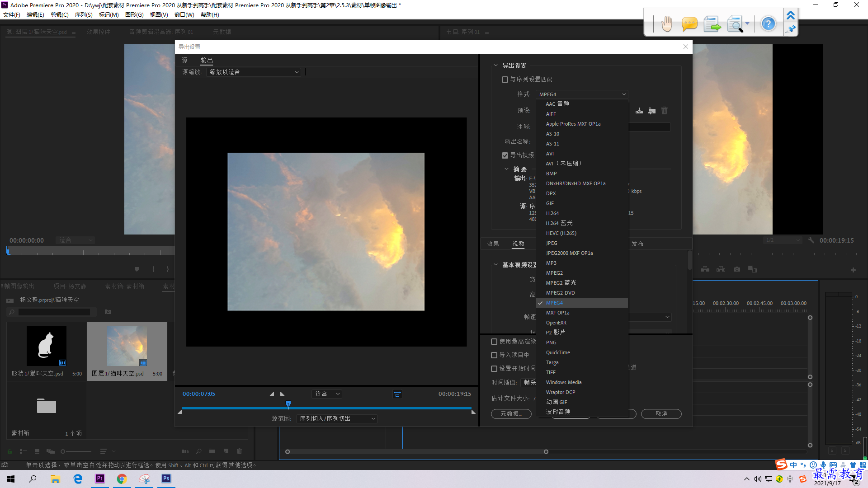The image size is (868, 488).
Task: Open the format MPEG4 dropdown
Action: pyautogui.click(x=582, y=94)
